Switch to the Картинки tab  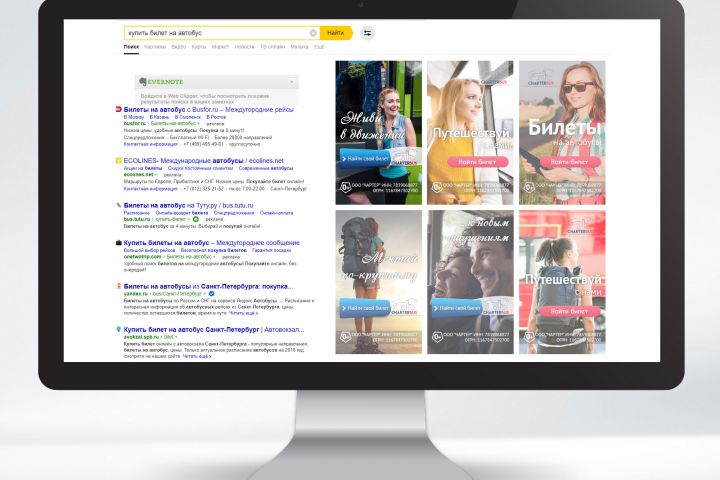(155, 47)
